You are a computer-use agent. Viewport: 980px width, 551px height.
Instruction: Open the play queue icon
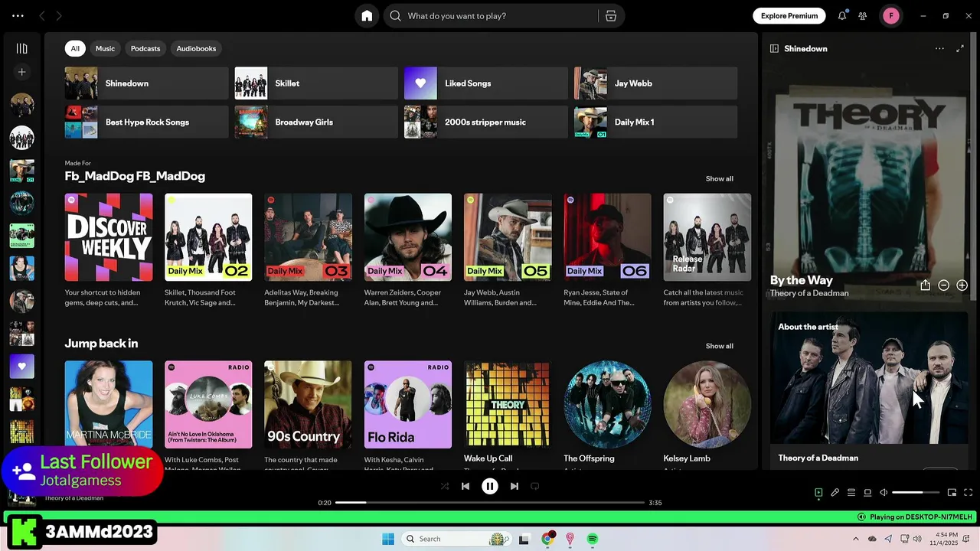(851, 493)
